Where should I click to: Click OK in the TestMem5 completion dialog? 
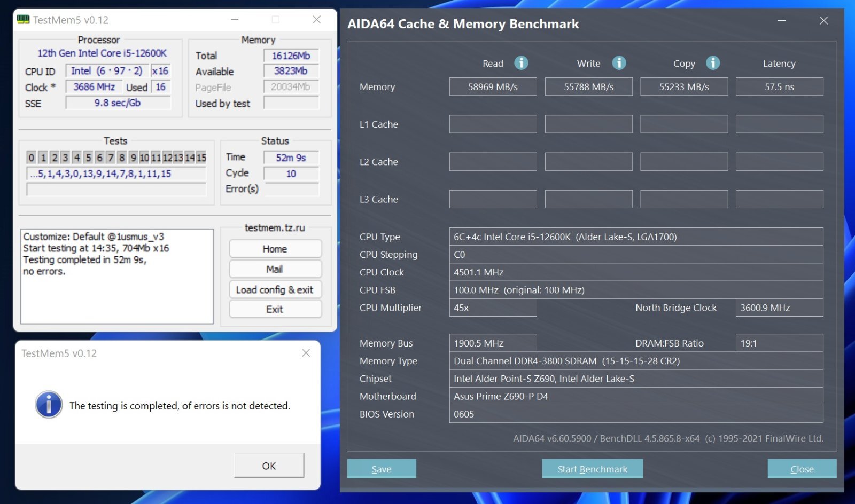[269, 466]
